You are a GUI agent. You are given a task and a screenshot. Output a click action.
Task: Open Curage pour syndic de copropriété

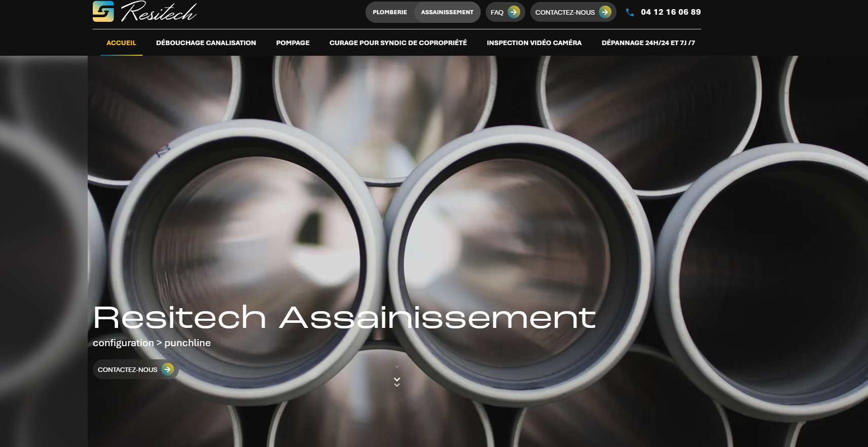(398, 43)
